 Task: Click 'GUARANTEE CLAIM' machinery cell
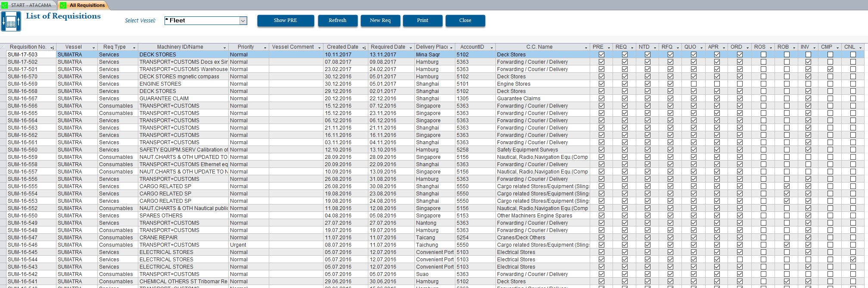point(183,99)
